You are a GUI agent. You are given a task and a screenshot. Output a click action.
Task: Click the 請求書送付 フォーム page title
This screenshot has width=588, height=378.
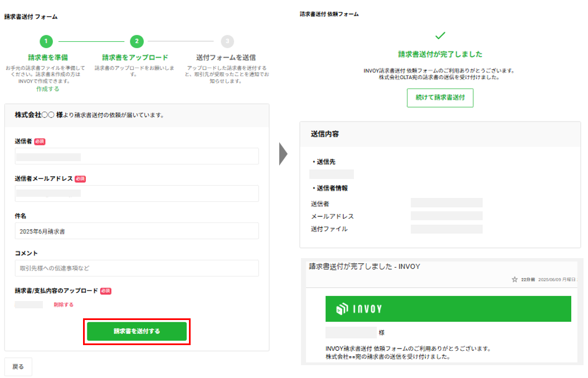tap(31, 17)
